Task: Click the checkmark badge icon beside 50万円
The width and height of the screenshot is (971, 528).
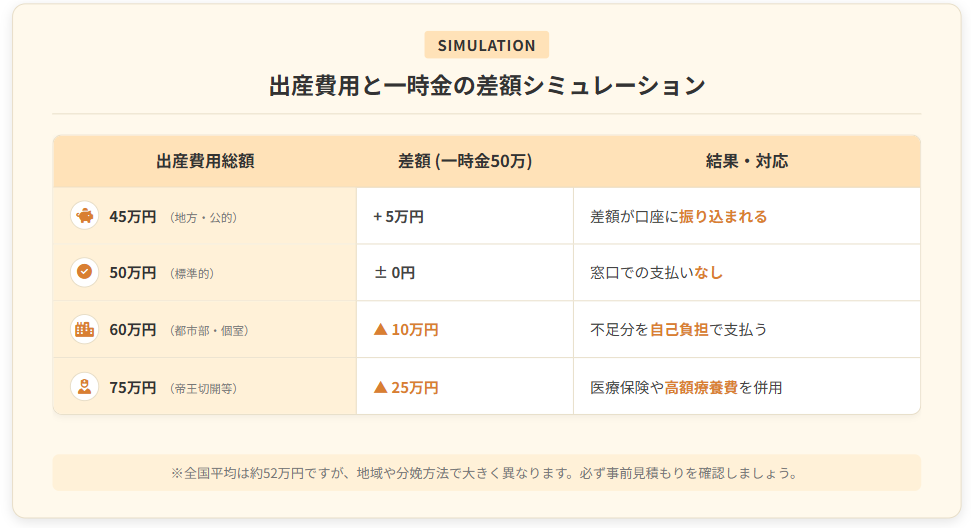Action: click(85, 272)
